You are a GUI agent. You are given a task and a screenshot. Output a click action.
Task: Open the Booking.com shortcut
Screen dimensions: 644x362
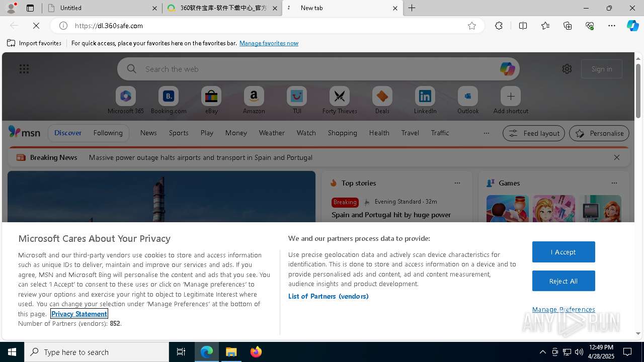[169, 100]
